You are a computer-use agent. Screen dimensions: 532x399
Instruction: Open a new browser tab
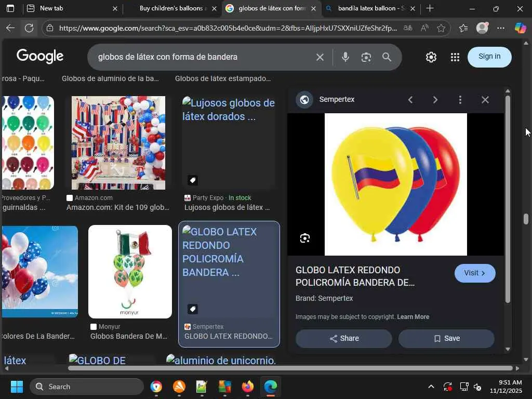[x=430, y=8]
